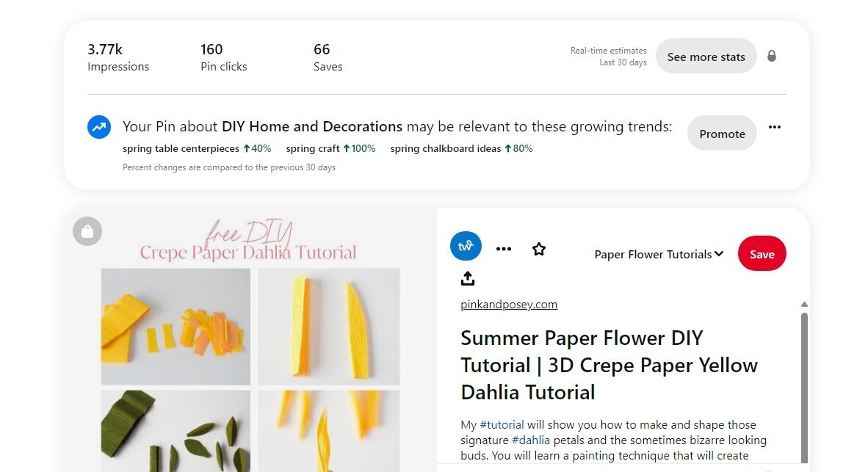Open the pin's three-dot more options
The width and height of the screenshot is (868, 472).
coord(504,249)
